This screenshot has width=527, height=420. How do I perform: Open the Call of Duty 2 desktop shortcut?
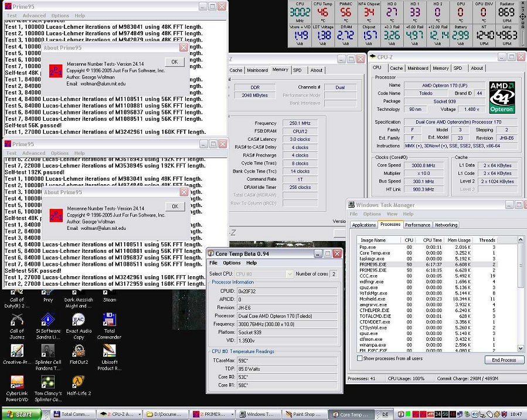[17, 299]
